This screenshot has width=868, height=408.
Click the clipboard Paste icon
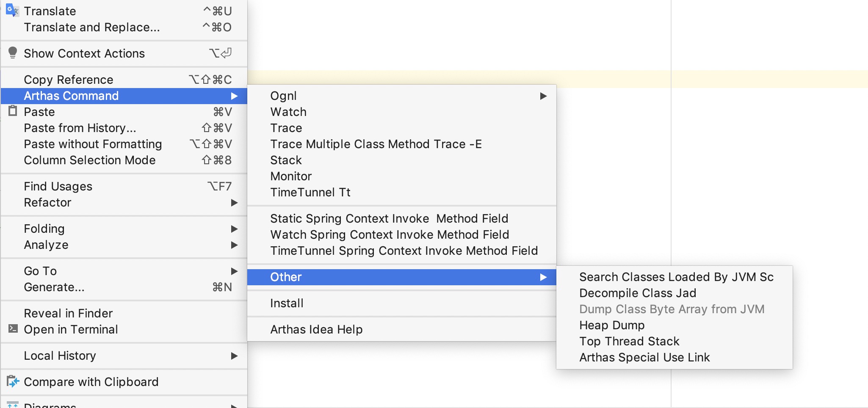(13, 111)
